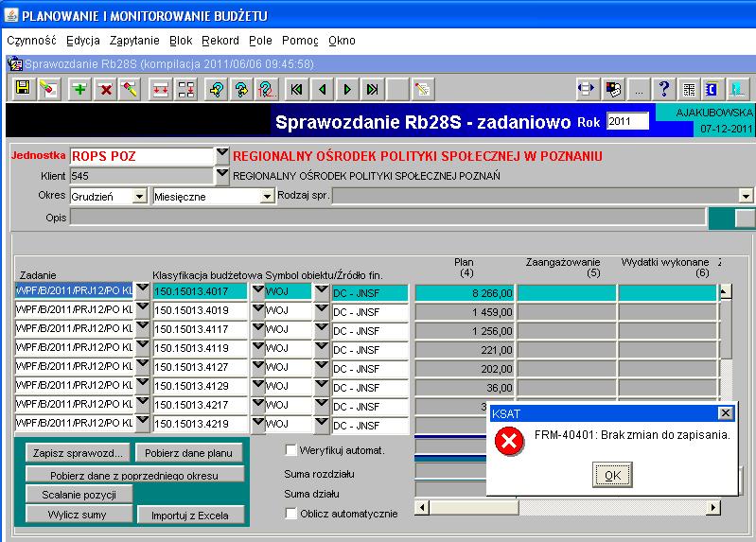This screenshot has height=542, width=756.
Task: Jump to the last record
Action: pos(373,89)
